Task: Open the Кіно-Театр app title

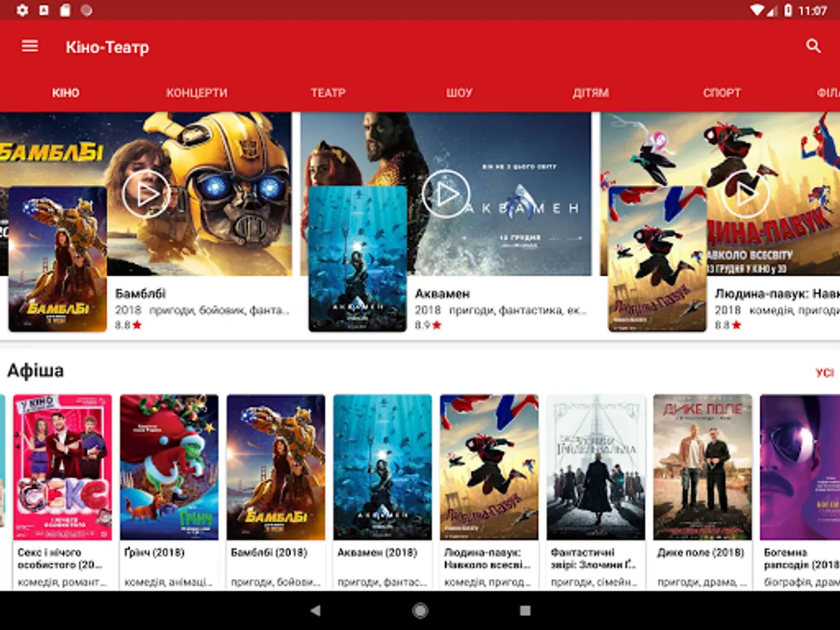Action: pyautogui.click(x=107, y=47)
